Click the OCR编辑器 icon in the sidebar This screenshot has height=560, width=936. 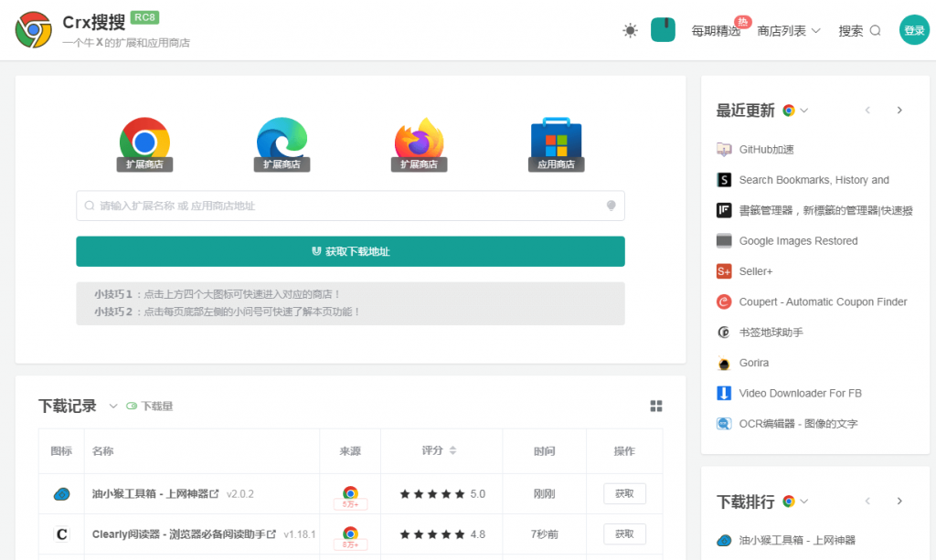pyautogui.click(x=723, y=423)
